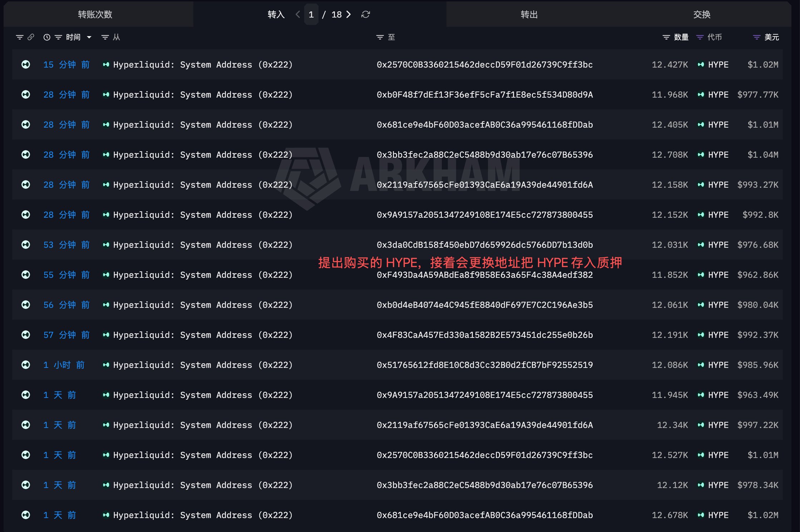Open the 从 column filter
The image size is (800, 532).
pyautogui.click(x=105, y=37)
